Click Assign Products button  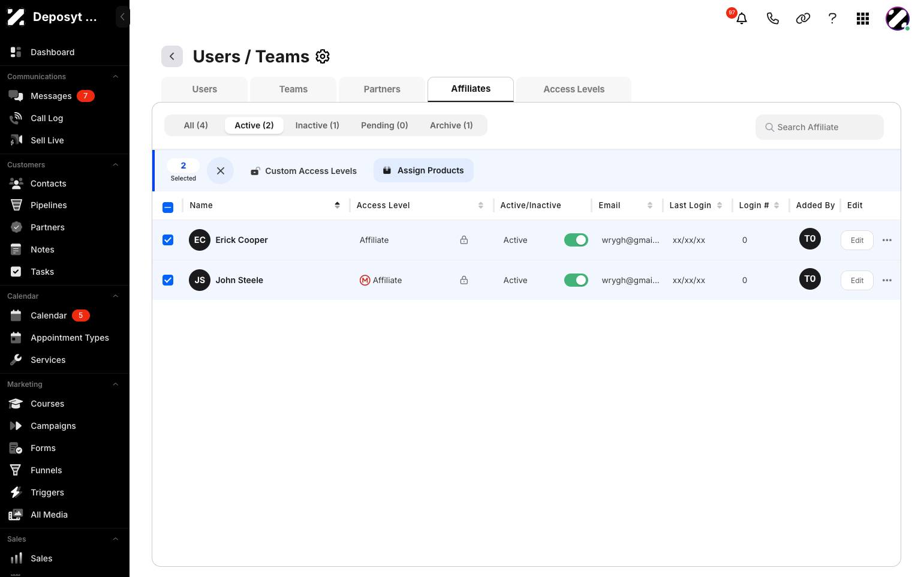(423, 170)
